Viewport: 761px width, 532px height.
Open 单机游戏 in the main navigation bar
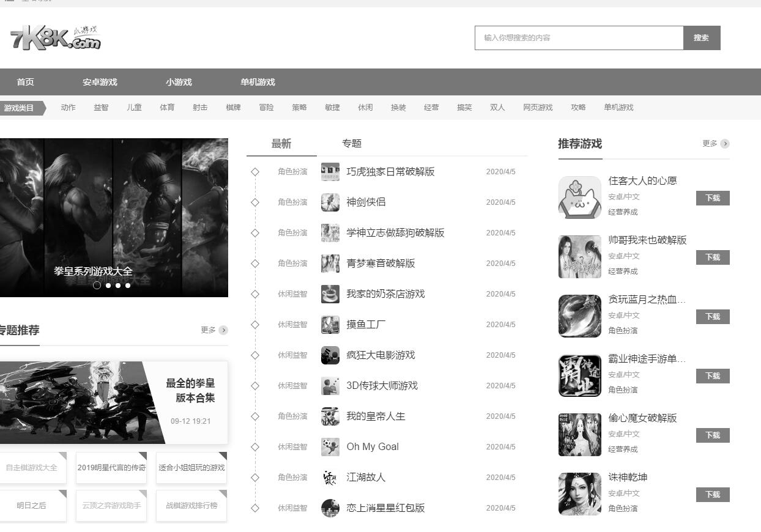pos(258,82)
